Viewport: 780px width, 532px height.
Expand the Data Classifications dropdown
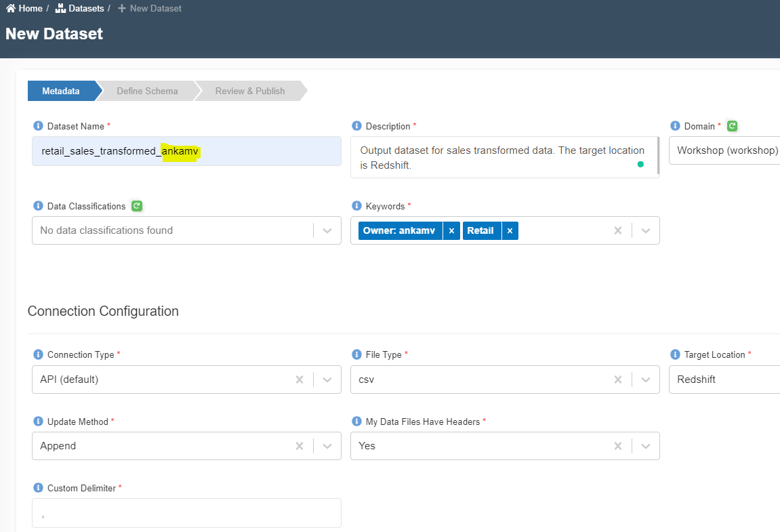click(327, 230)
